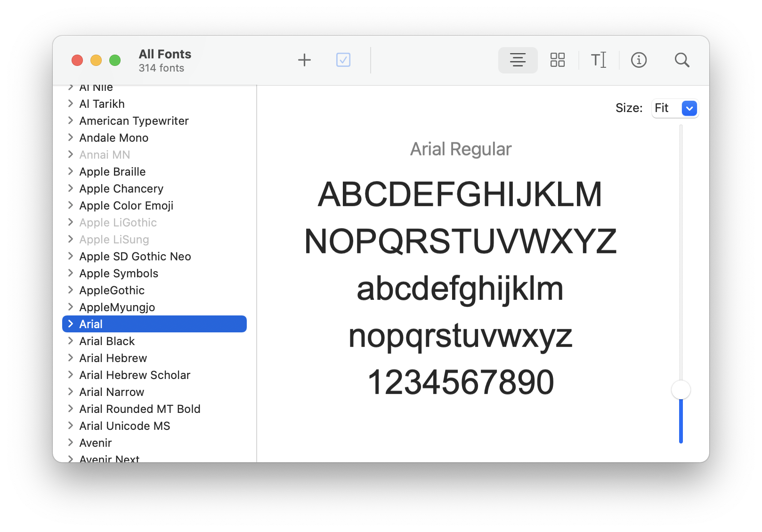Select Arial Hebrew Scholar font
The height and width of the screenshot is (532, 762).
pos(154,375)
